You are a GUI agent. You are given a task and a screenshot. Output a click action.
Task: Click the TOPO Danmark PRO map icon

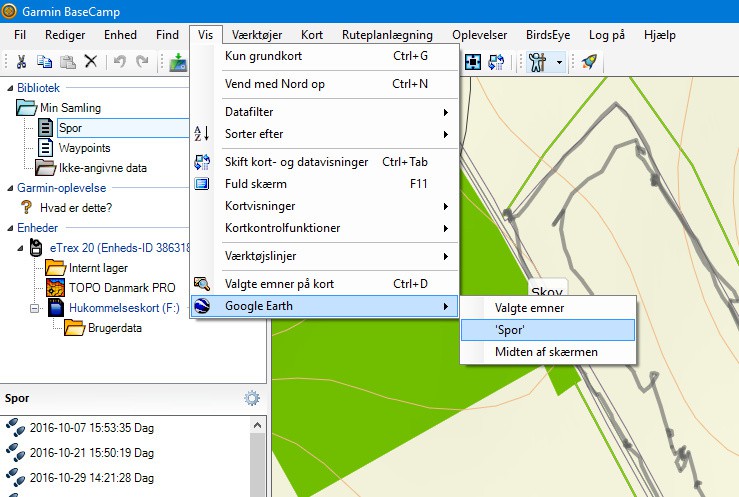click(x=55, y=287)
